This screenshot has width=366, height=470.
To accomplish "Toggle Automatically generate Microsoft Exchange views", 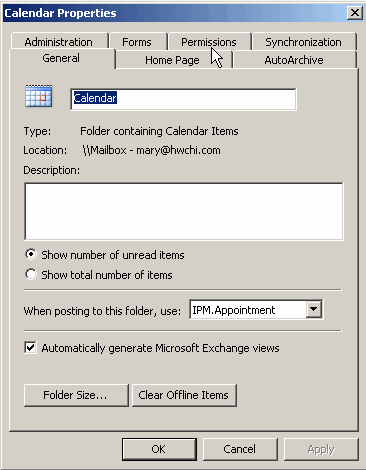I will click(x=30, y=348).
